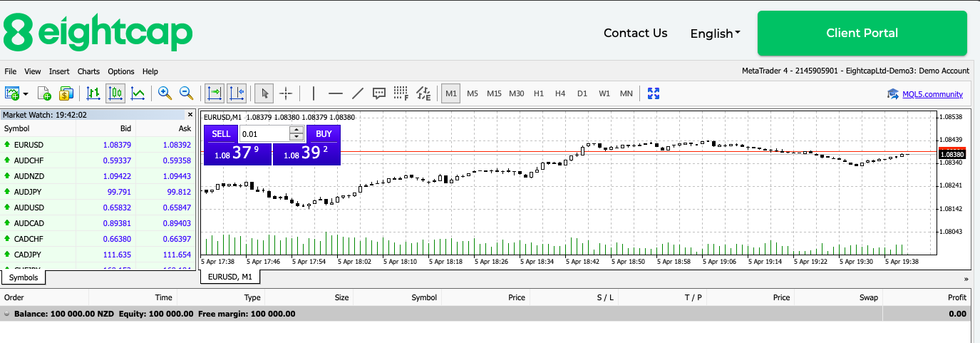Open the indicators/experts list icon
The width and height of the screenshot is (980, 343).
[x=424, y=93]
